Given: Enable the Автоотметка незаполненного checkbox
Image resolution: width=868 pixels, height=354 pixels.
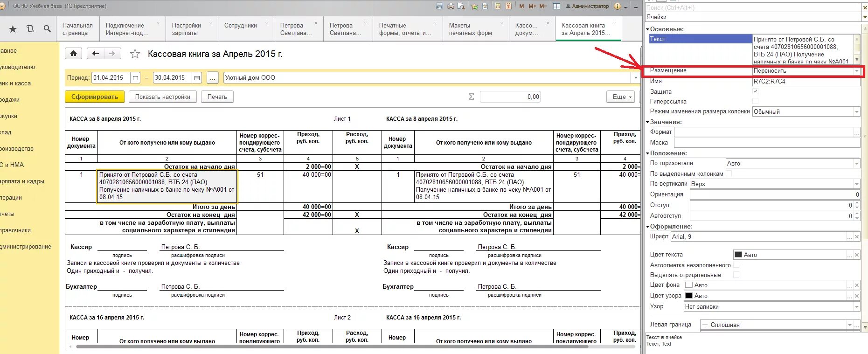Looking at the screenshot, I should (736, 265).
